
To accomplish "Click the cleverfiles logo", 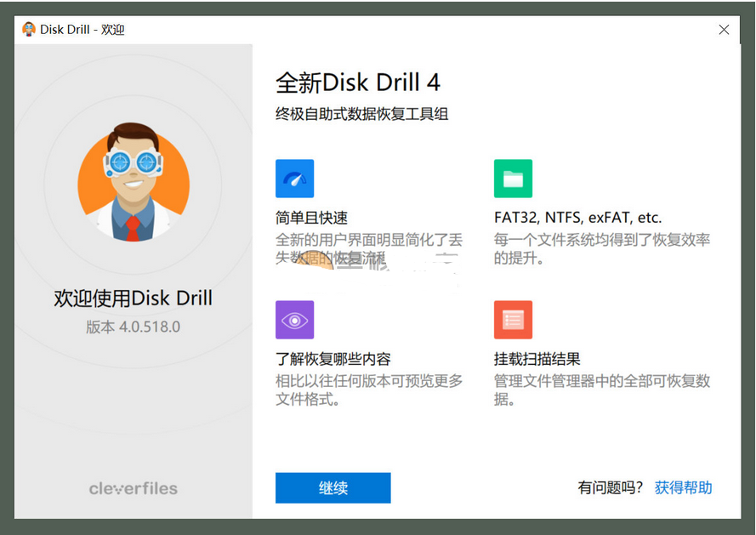I will pyautogui.click(x=133, y=488).
